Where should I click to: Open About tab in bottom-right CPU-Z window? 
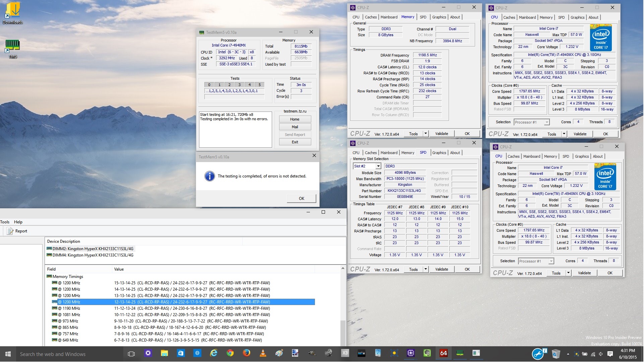tap(598, 157)
